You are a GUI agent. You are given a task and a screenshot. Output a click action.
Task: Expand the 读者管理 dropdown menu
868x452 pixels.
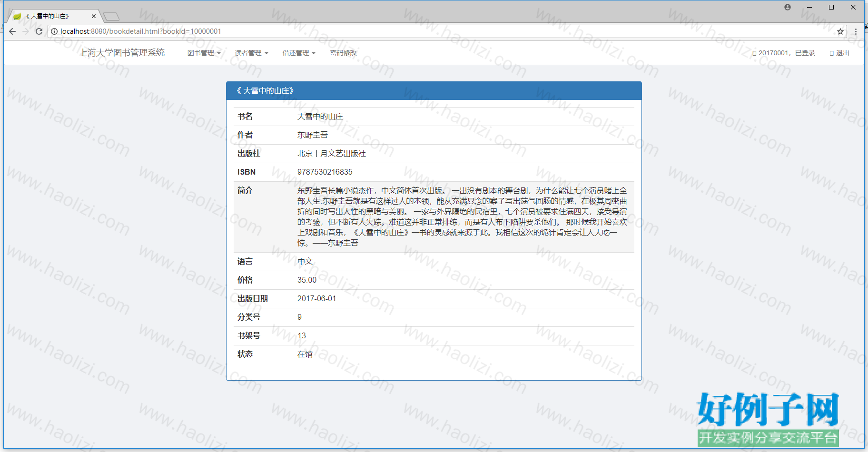point(251,53)
